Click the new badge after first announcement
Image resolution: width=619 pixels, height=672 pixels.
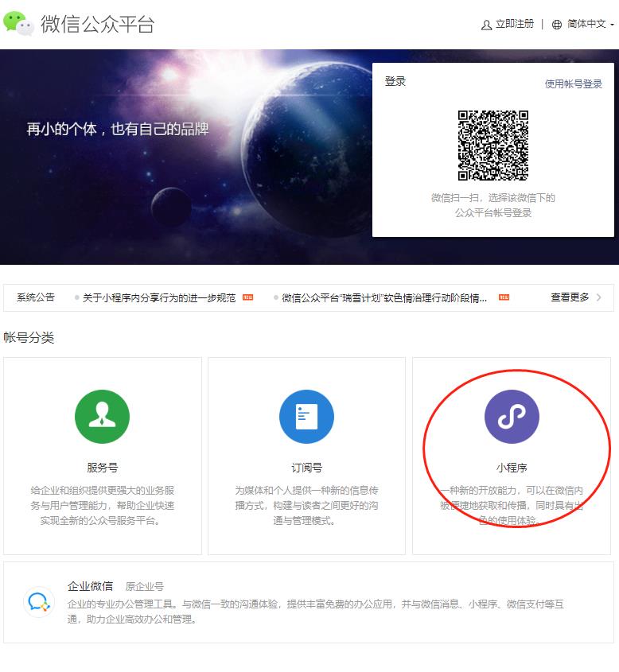[247, 297]
